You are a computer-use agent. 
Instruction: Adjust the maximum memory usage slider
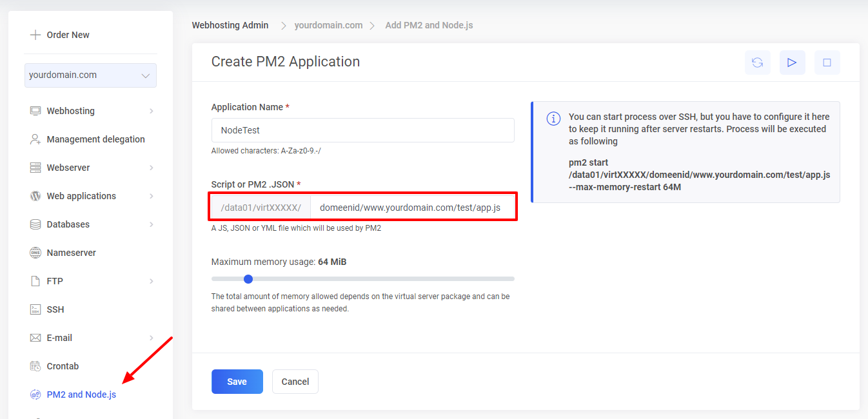(248, 278)
